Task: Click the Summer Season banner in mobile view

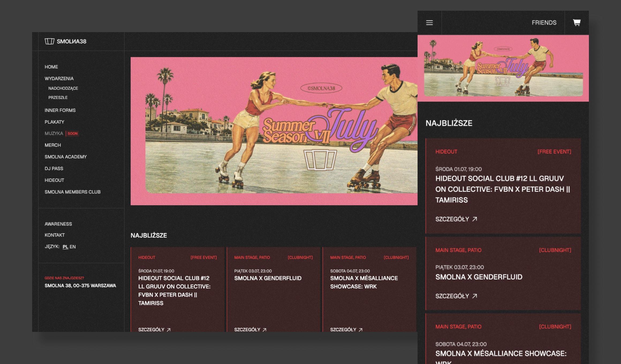Action: [x=503, y=68]
